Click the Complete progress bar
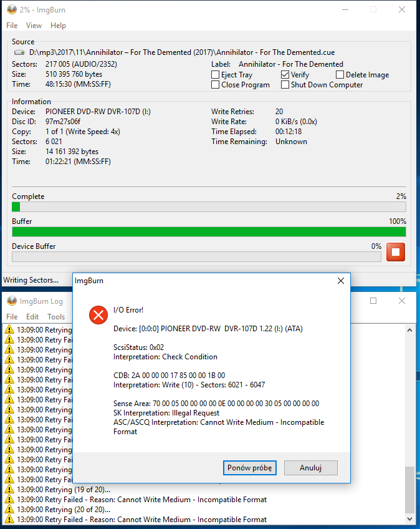 (x=209, y=207)
